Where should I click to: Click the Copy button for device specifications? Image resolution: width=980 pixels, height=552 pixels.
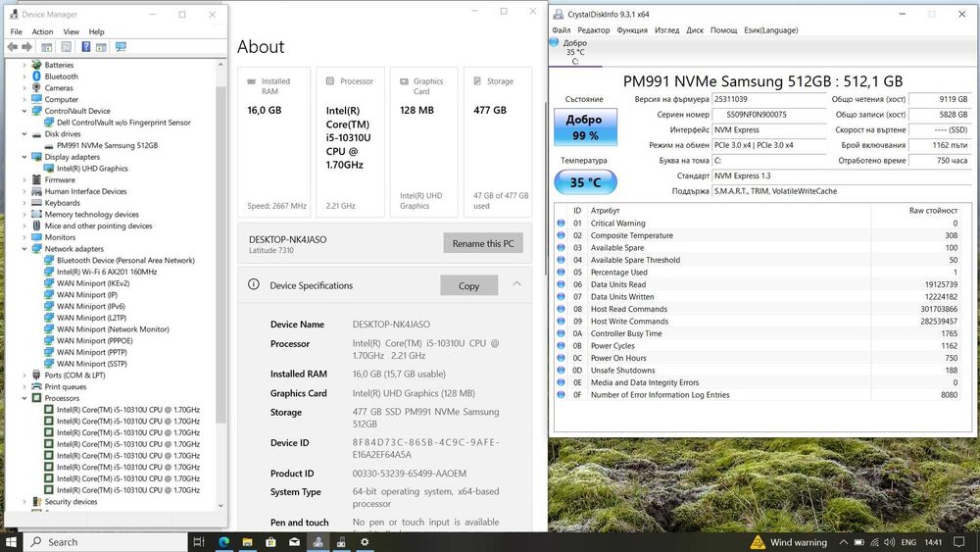point(468,285)
